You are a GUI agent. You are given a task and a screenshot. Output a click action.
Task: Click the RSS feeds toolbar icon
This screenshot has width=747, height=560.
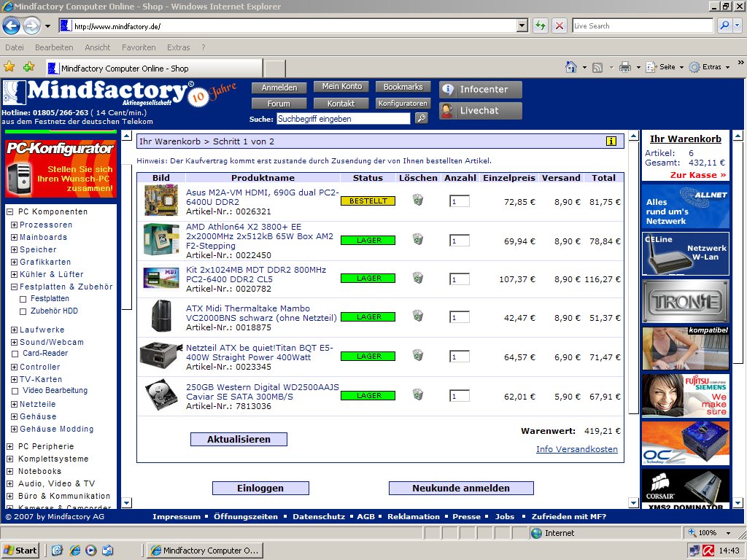(597, 68)
